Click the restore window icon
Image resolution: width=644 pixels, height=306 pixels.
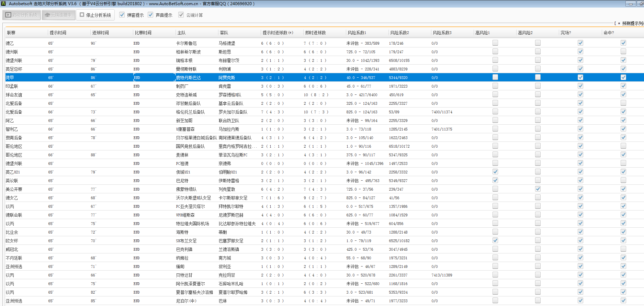(641, 4)
